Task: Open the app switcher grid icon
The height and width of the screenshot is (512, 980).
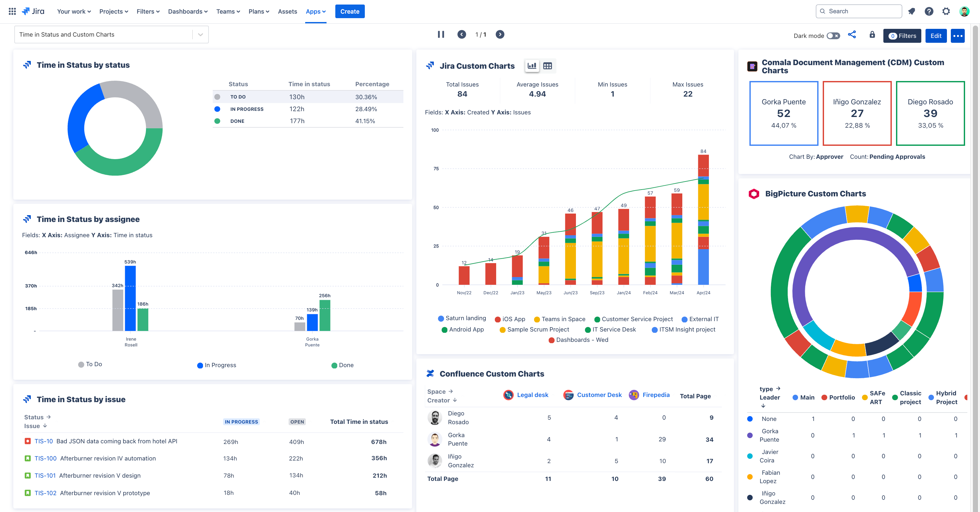Action: [12, 11]
